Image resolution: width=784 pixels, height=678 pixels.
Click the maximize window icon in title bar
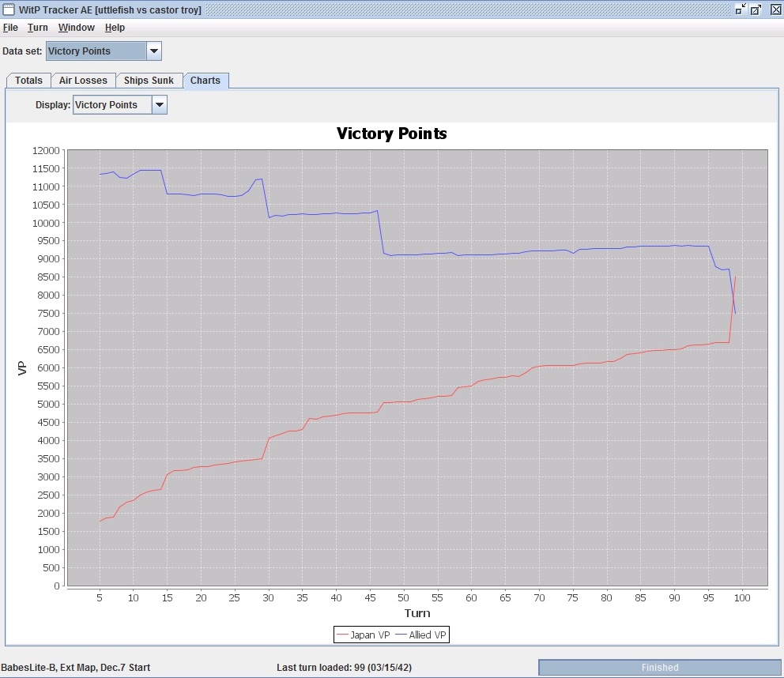tap(756, 9)
